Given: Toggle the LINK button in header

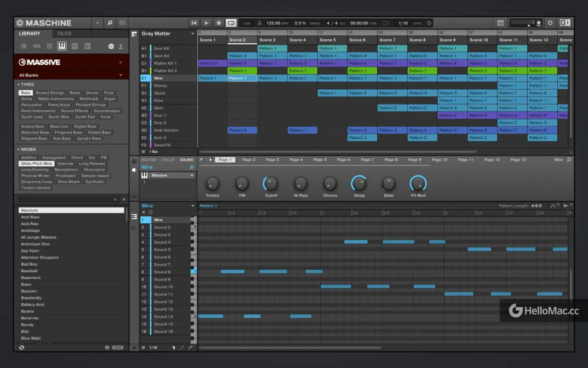Looking at the screenshot, I should pyautogui.click(x=247, y=23).
